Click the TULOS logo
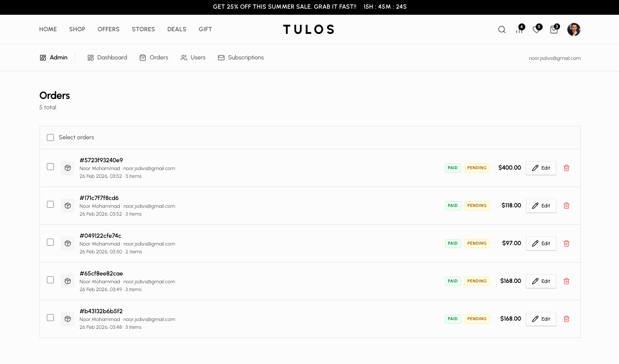619x364 pixels. click(x=308, y=29)
